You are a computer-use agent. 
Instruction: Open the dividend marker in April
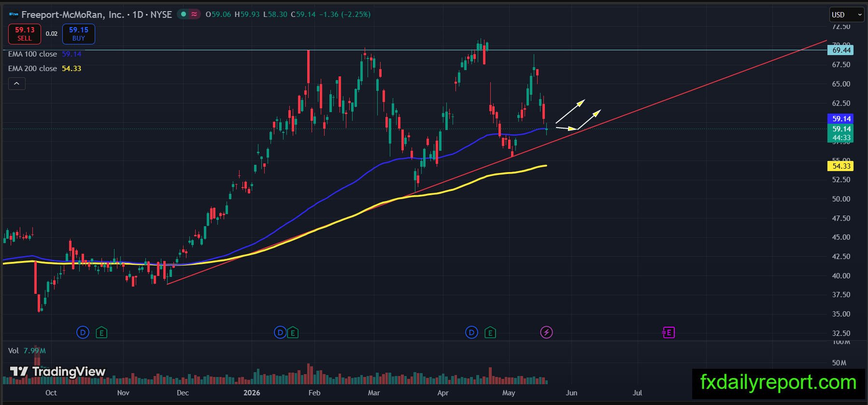click(471, 333)
